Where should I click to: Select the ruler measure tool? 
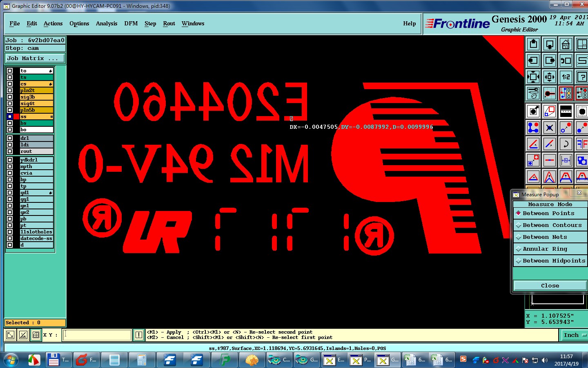566,111
